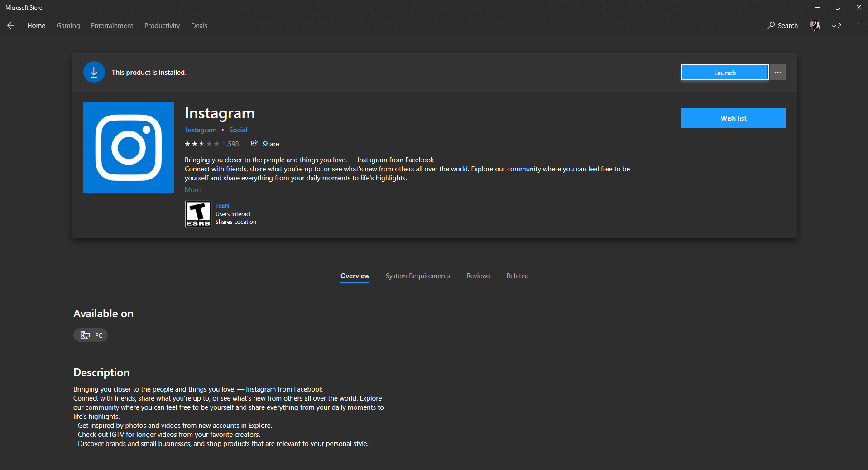Open the Deals tab
The image size is (868, 470).
199,26
